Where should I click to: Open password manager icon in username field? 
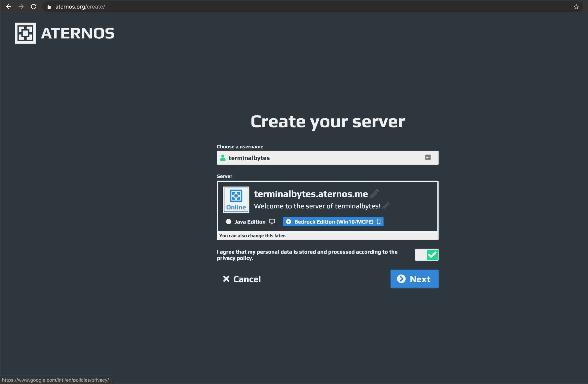click(428, 157)
